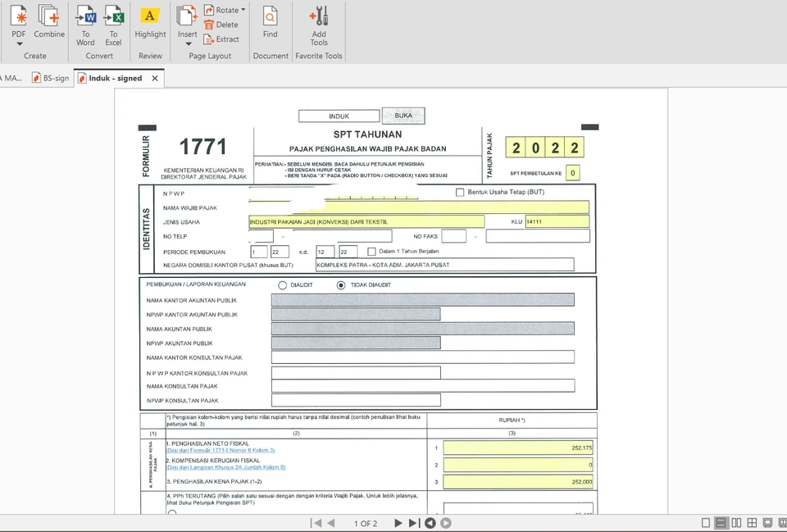Click the No Faks number field
Image resolution: width=787 pixels, height=532 pixels.
pos(538,236)
